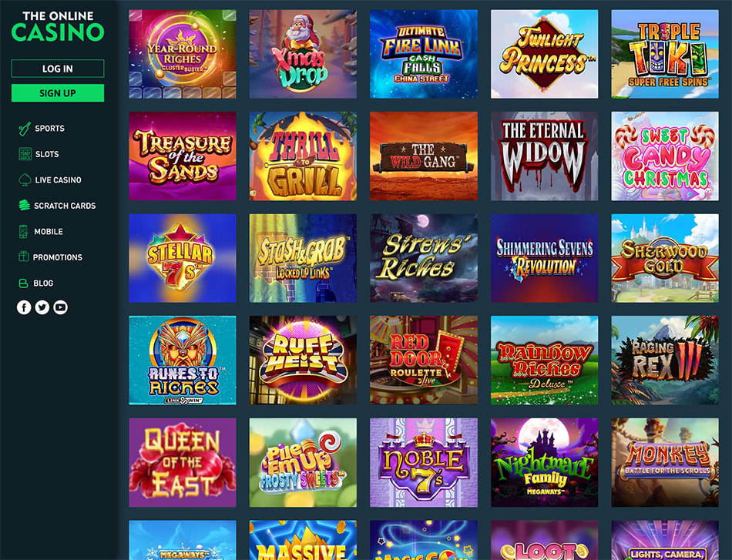This screenshot has height=560, width=732.
Task: Click the Mobile phone icon
Action: 23,231
